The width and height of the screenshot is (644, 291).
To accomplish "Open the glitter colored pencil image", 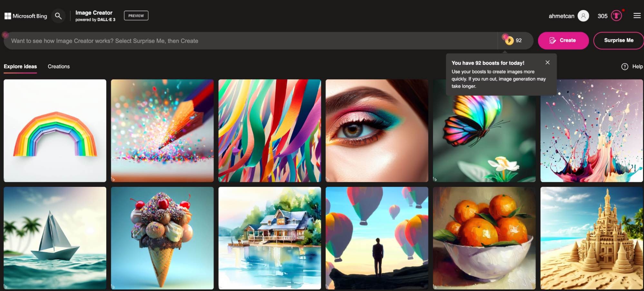I will [x=162, y=131].
